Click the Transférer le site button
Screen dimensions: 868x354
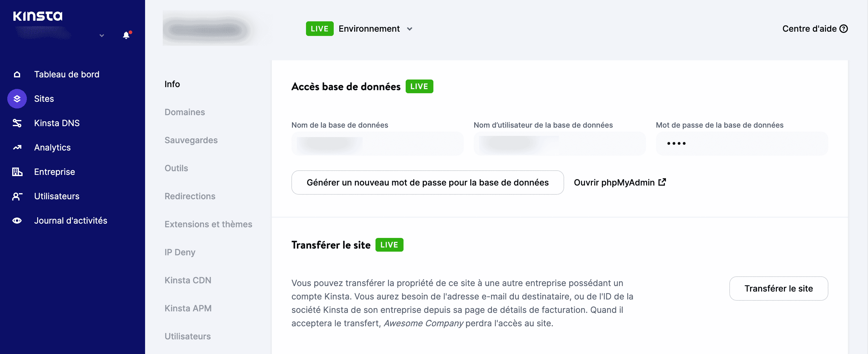click(x=779, y=289)
